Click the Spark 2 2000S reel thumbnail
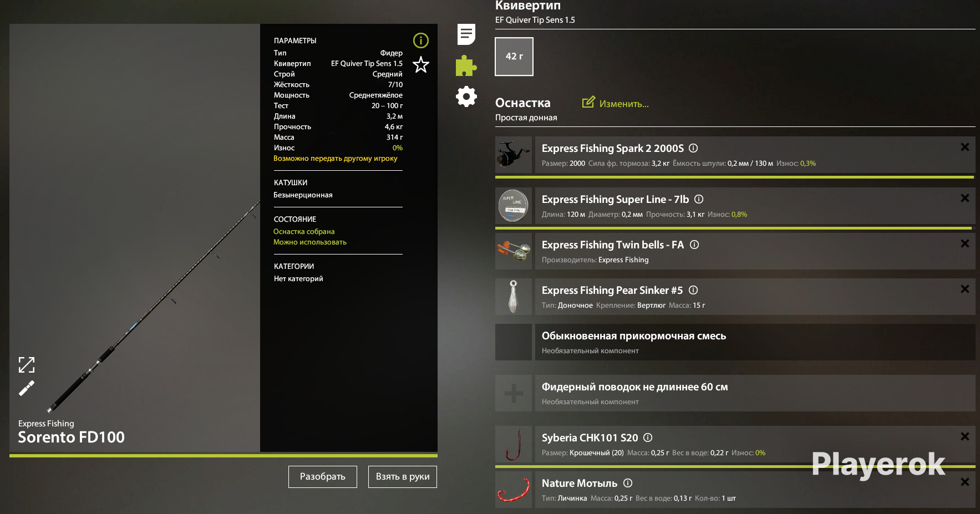Image resolution: width=980 pixels, height=514 pixels. click(x=514, y=155)
